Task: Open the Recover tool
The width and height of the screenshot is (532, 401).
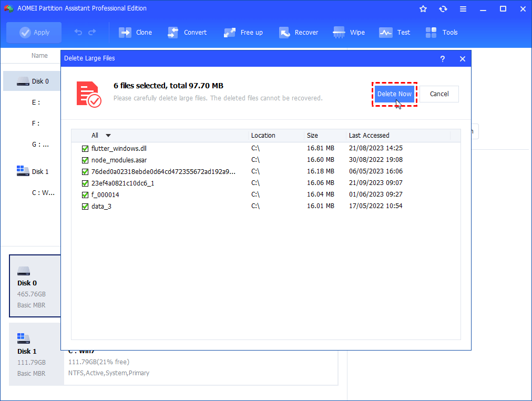Action: coord(299,33)
